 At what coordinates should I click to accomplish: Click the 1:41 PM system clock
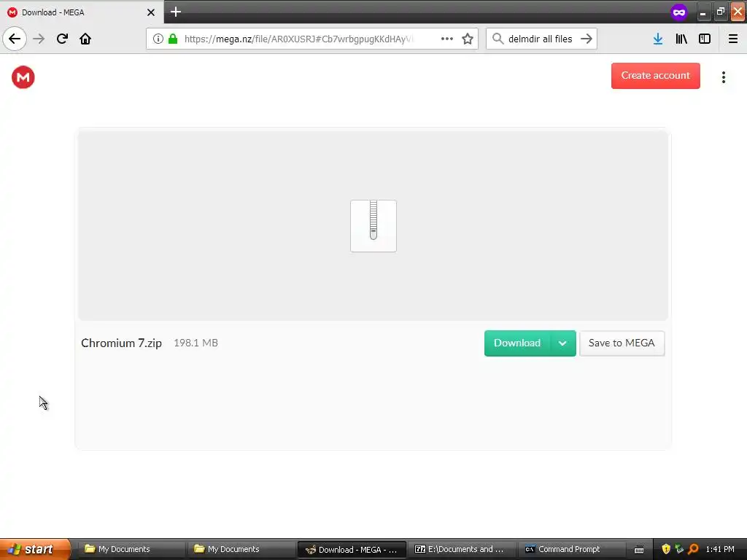720,549
